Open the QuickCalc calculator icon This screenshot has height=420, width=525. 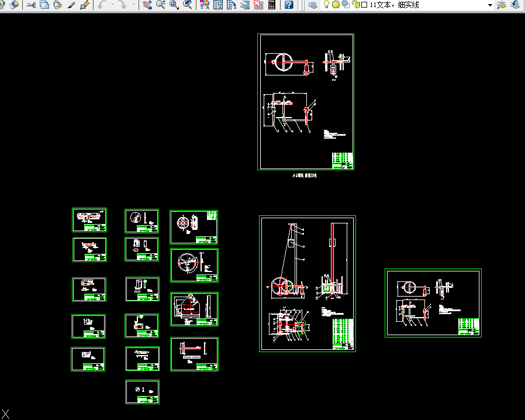272,5
